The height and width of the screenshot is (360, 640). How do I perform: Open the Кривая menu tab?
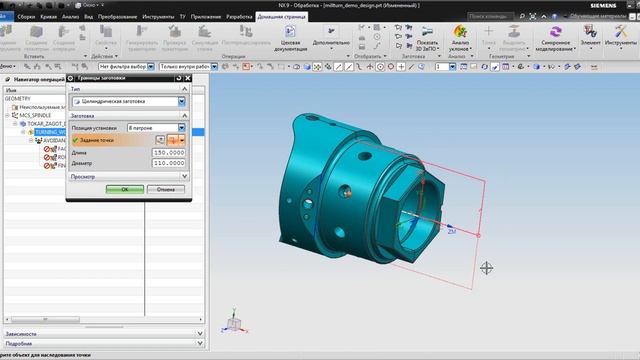(x=49, y=17)
